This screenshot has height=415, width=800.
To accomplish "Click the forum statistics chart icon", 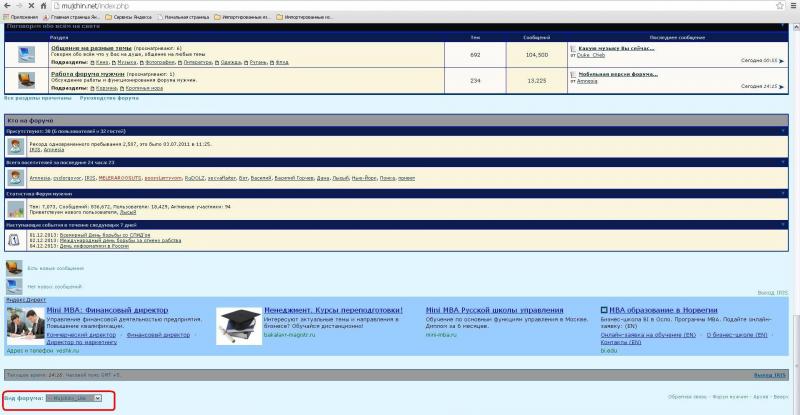I will tap(16, 209).
